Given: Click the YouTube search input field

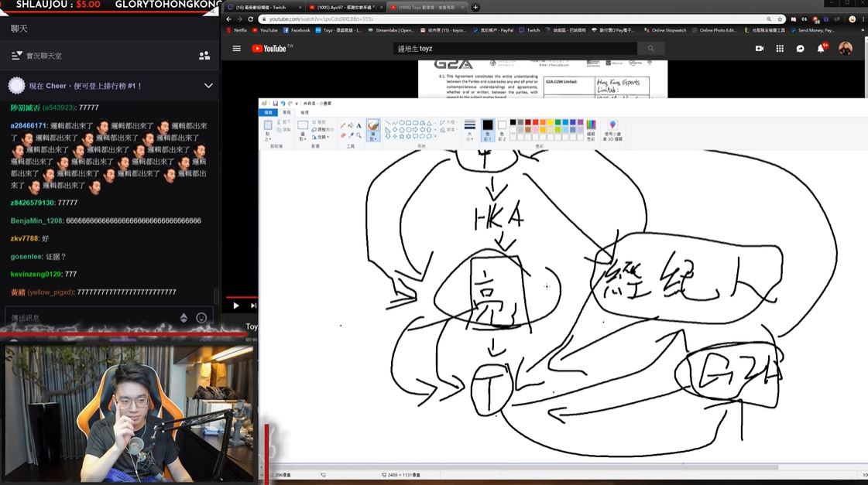Looking at the screenshot, I should click(515, 48).
